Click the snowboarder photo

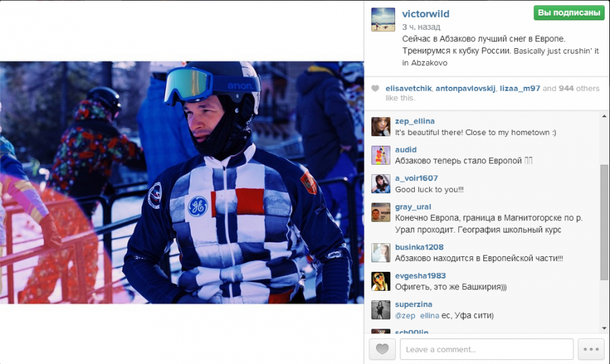(182, 182)
